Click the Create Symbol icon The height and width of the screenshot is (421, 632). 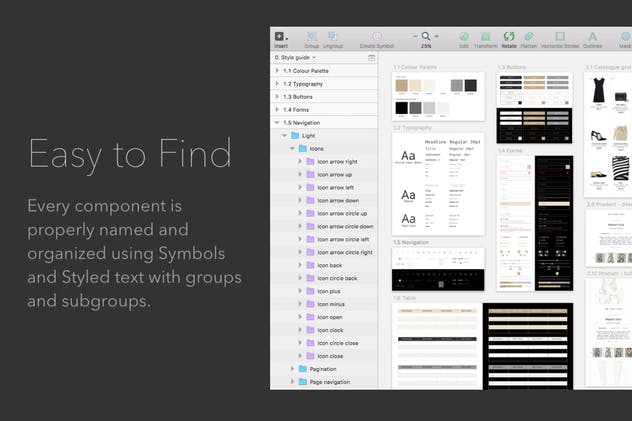pos(377,37)
